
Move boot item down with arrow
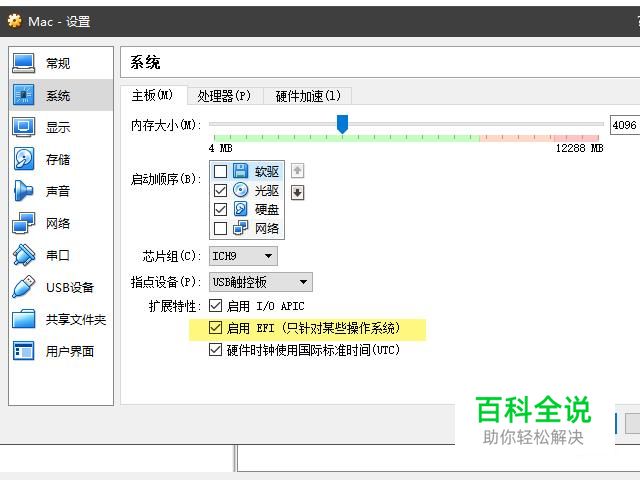click(x=298, y=192)
